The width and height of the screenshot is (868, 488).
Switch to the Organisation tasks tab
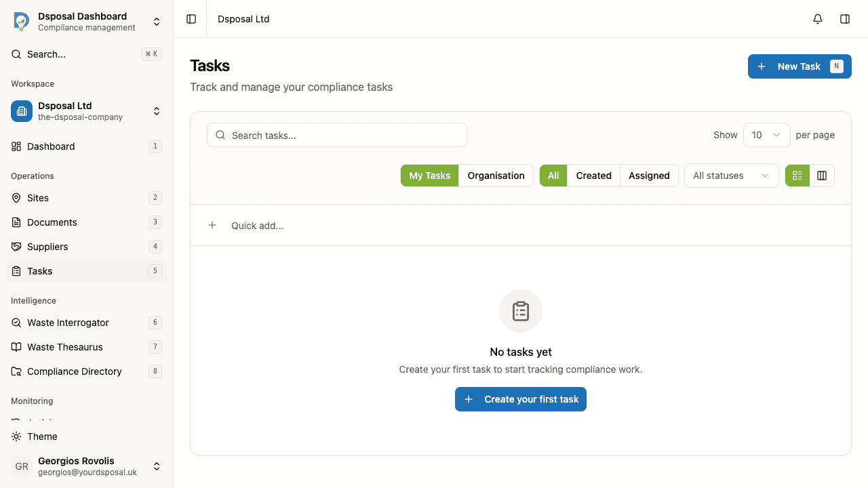[496, 176]
